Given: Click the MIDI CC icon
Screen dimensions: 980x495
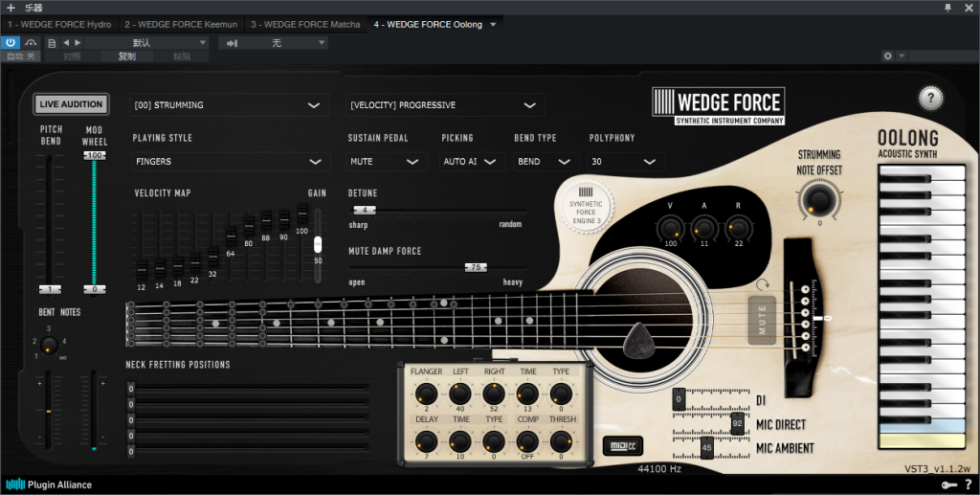Looking at the screenshot, I should (622, 445).
